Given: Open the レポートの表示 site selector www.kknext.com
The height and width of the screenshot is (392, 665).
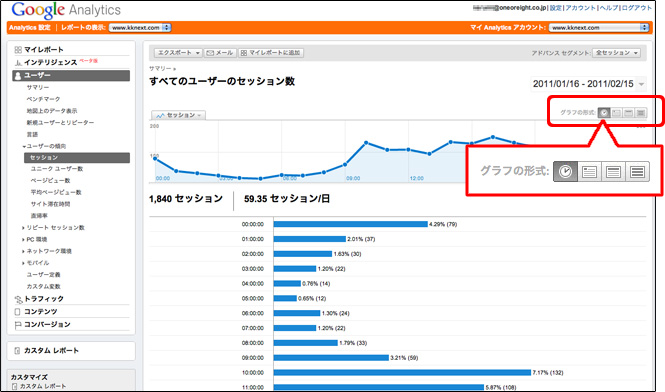Looking at the screenshot, I should 140,28.
